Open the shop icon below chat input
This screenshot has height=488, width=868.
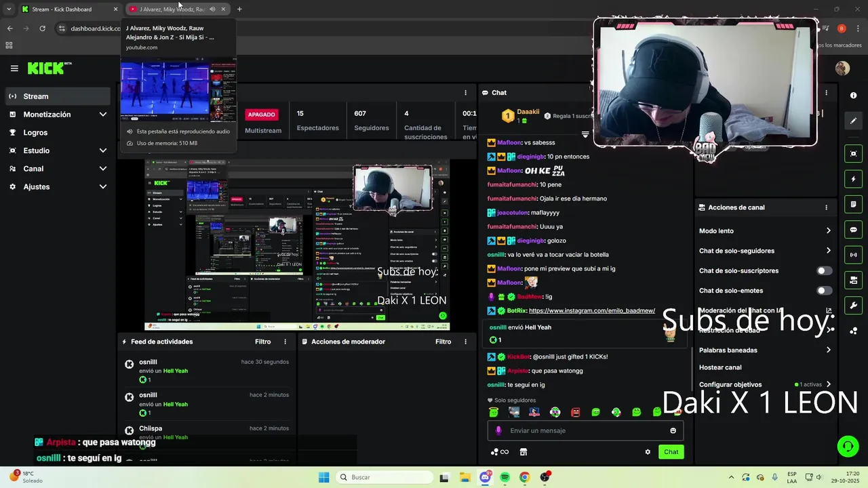524,452
